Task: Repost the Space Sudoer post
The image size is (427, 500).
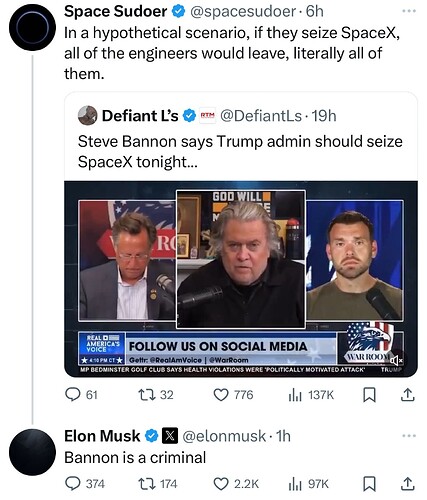Action: point(156,395)
